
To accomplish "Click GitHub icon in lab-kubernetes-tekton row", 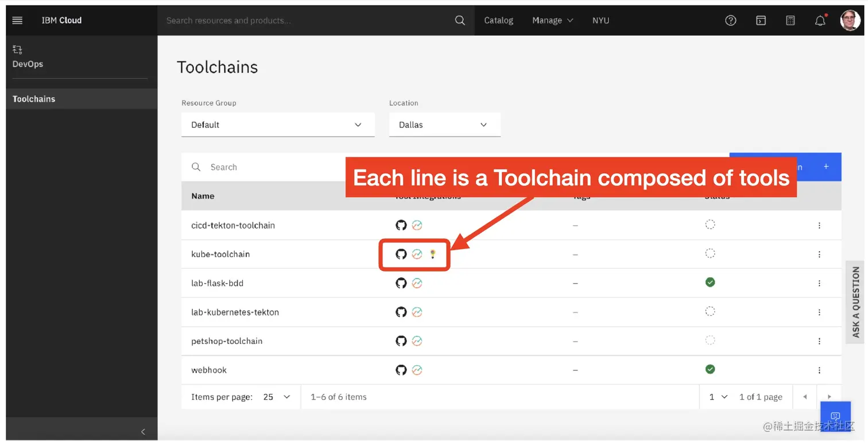I will pyautogui.click(x=401, y=312).
